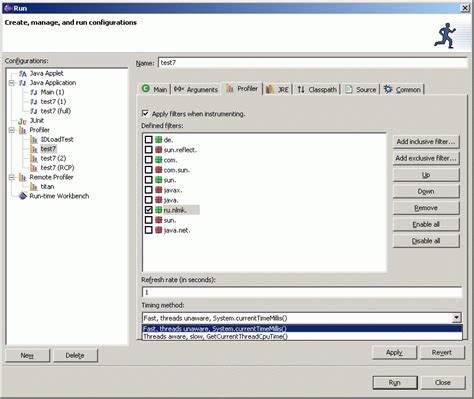Click the Profiler folder icon in the tree

(23, 130)
